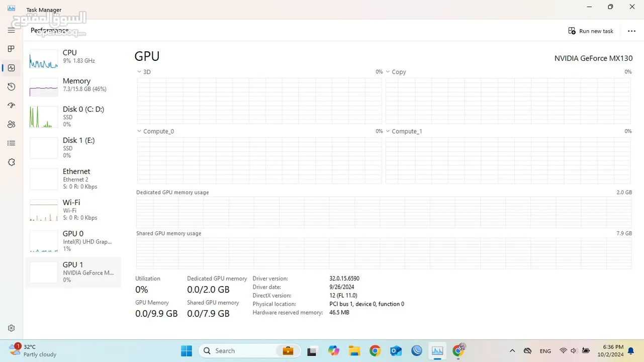The height and width of the screenshot is (362, 644).
Task: Open the App history page icon
Action: coord(11,87)
